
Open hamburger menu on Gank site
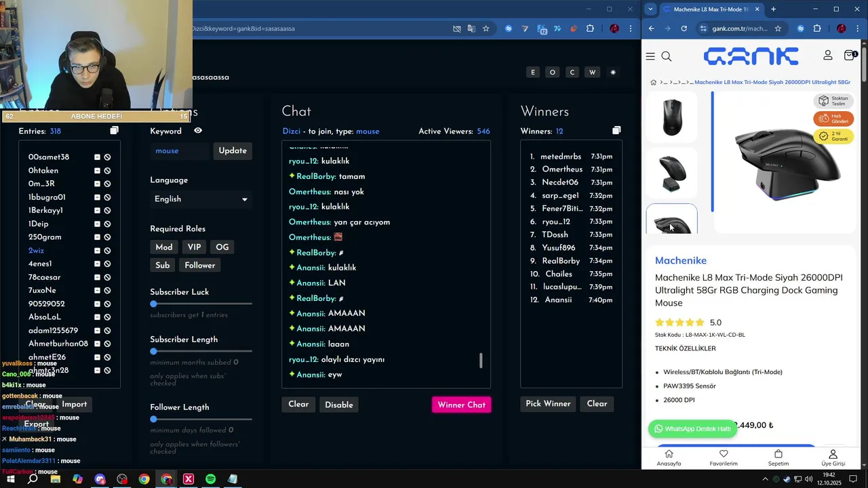click(x=650, y=56)
